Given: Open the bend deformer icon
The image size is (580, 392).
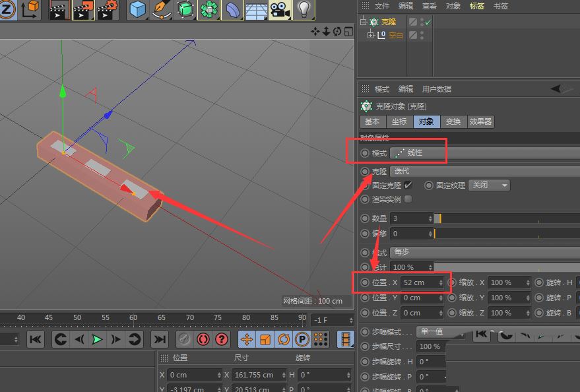Looking at the screenshot, I should tap(233, 9).
